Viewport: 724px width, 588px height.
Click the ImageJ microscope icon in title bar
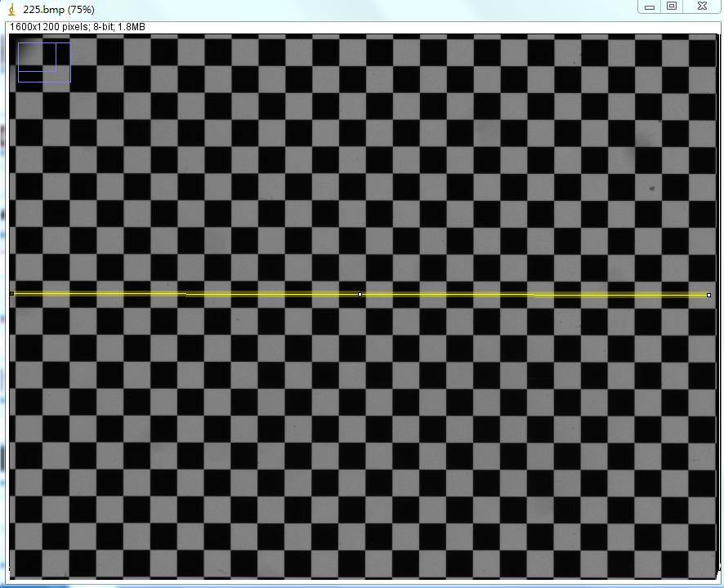[11, 9]
